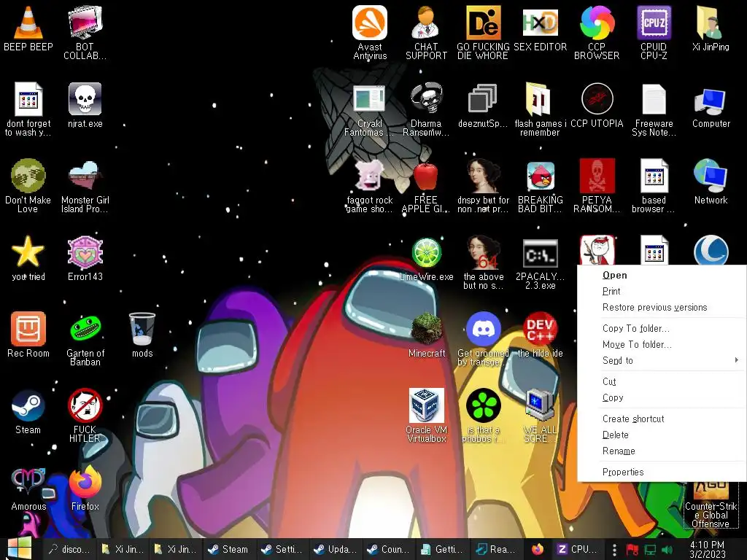Image resolution: width=747 pixels, height=560 pixels.
Task: Select the PETYA RANSOM... red skull icon
Action: 597,176
